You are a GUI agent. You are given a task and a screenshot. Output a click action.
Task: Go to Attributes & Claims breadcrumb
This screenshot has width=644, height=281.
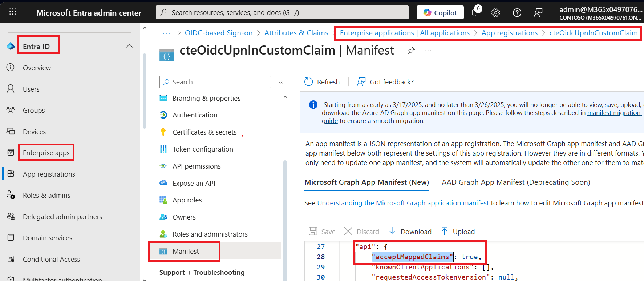(x=296, y=33)
